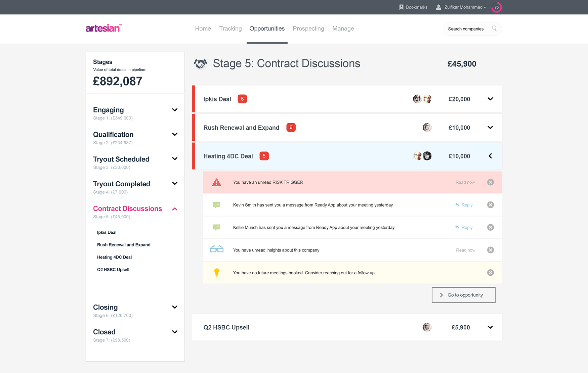Reply to Kellie Munch's message

click(x=464, y=227)
